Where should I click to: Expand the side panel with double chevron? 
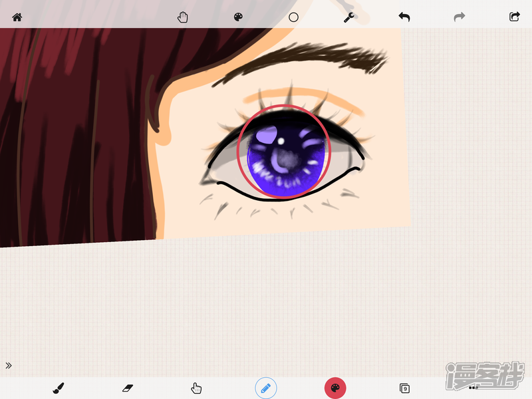click(9, 365)
